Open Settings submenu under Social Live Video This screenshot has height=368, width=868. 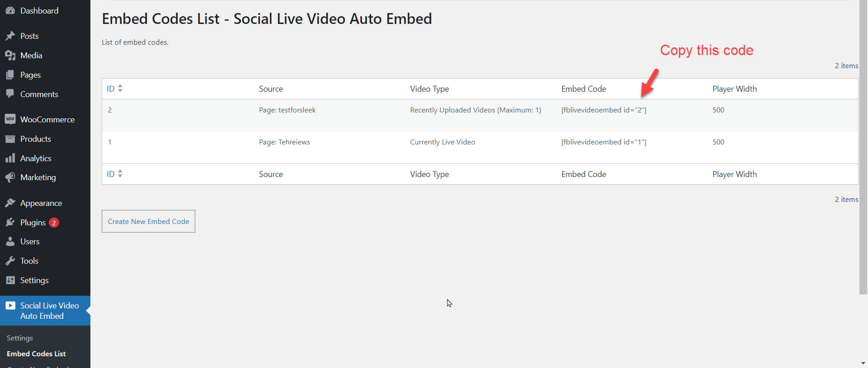pos(20,338)
